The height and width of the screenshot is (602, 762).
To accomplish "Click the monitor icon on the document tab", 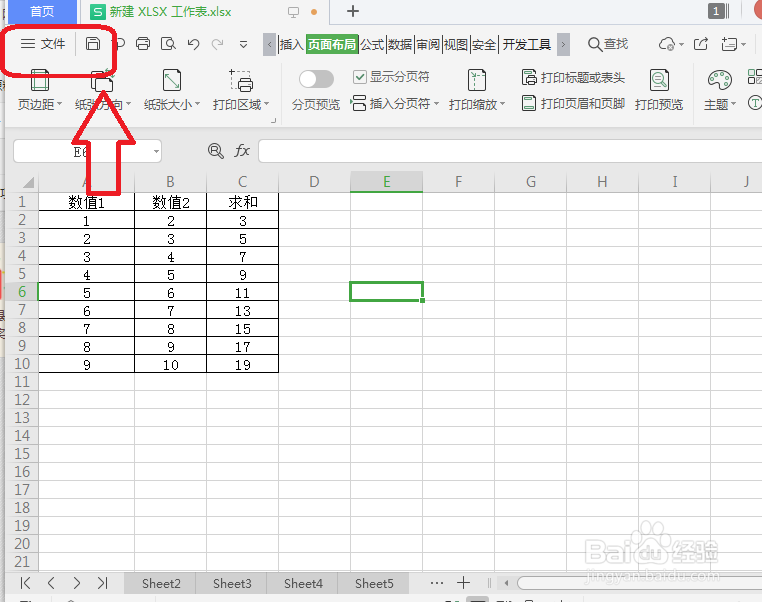I will click(293, 12).
